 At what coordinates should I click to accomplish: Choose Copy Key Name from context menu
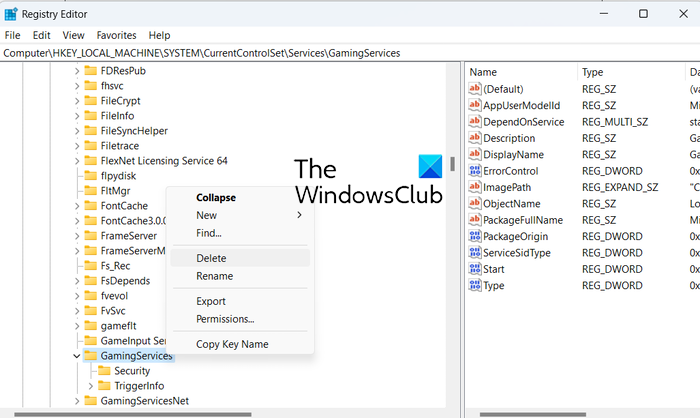pos(240,344)
